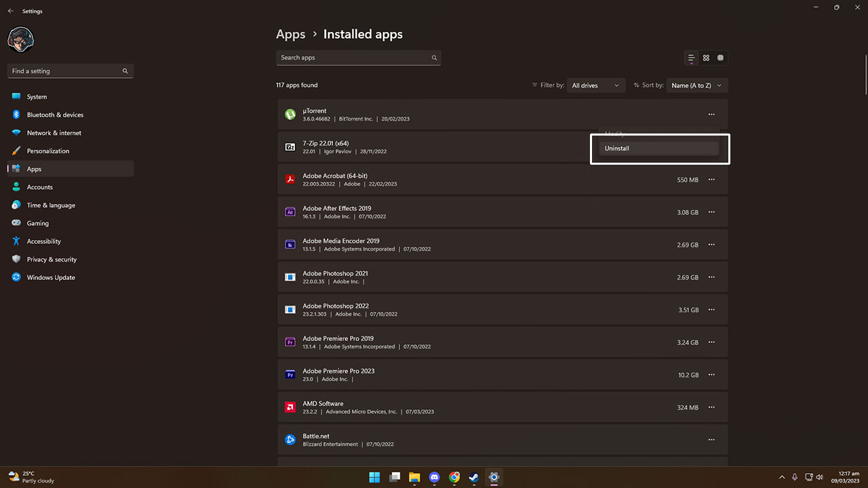Open Discord from taskbar
Image resolution: width=868 pixels, height=488 pixels.
click(x=434, y=477)
